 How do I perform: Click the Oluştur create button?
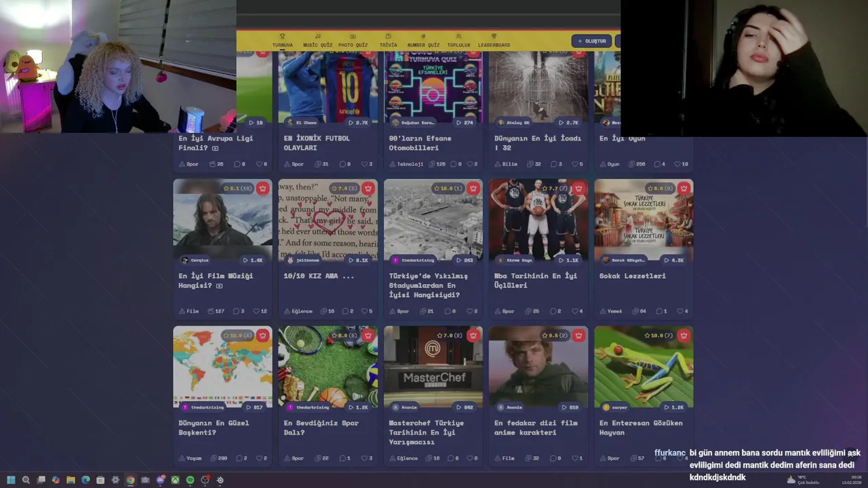click(x=591, y=41)
